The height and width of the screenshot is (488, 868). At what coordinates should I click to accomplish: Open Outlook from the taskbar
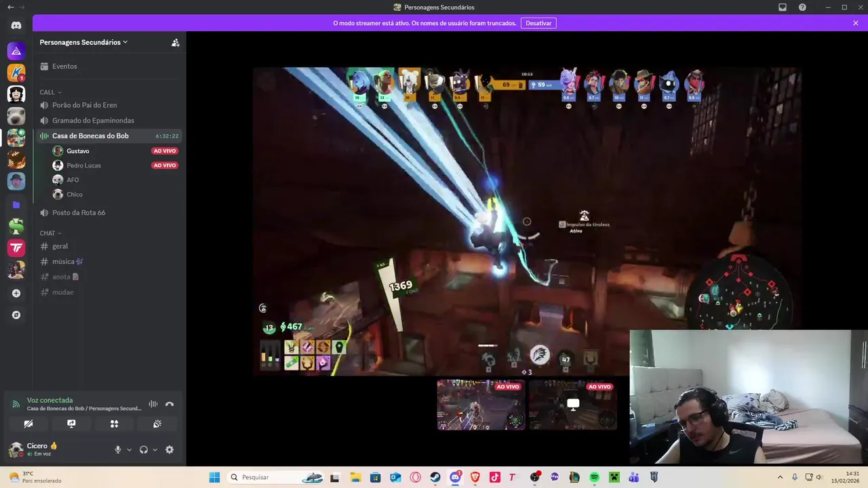395,477
